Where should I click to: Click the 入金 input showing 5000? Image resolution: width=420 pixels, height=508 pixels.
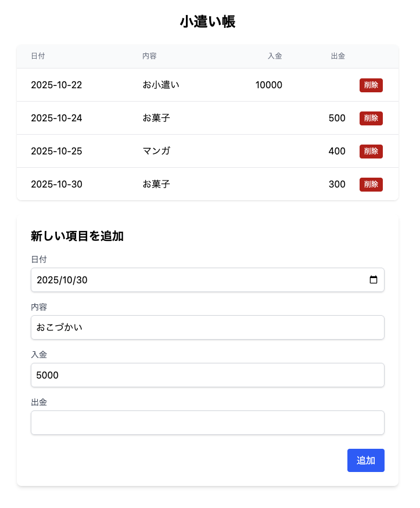207,375
